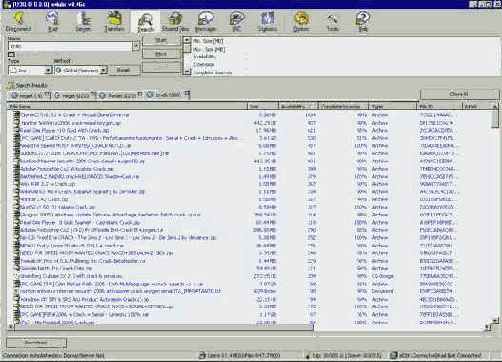Expand the search Method dropdown

tap(104, 70)
